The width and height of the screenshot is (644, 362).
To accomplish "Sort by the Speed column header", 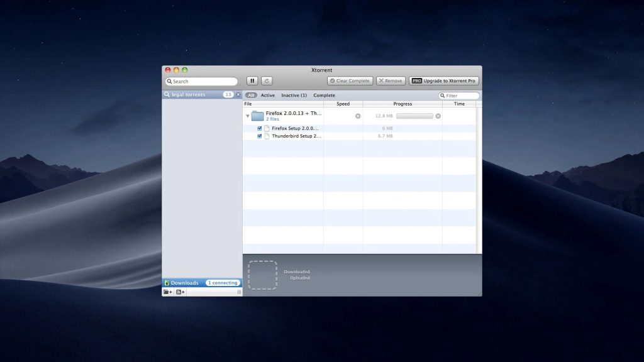I will pyautogui.click(x=343, y=104).
